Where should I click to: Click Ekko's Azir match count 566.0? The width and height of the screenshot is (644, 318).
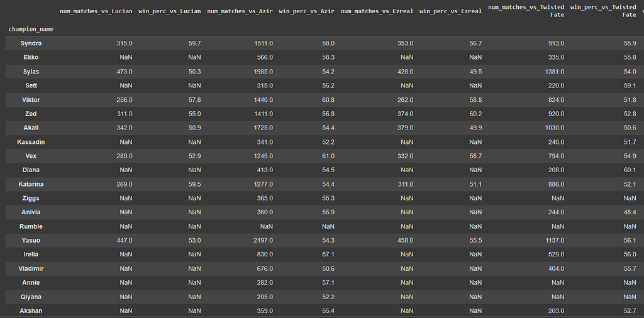pos(265,57)
